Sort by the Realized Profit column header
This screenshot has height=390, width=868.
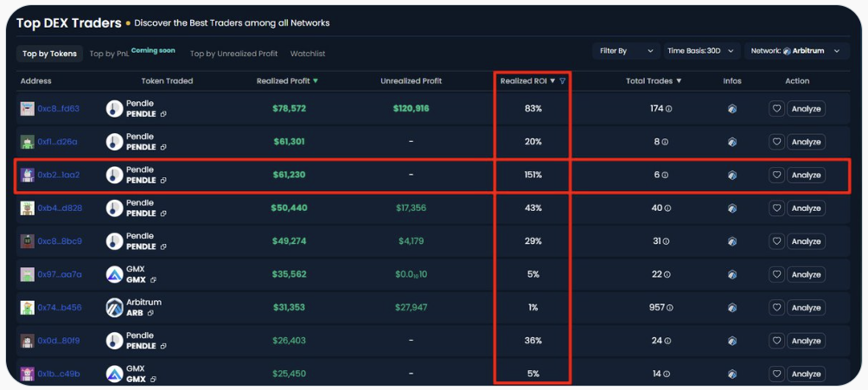(286, 81)
